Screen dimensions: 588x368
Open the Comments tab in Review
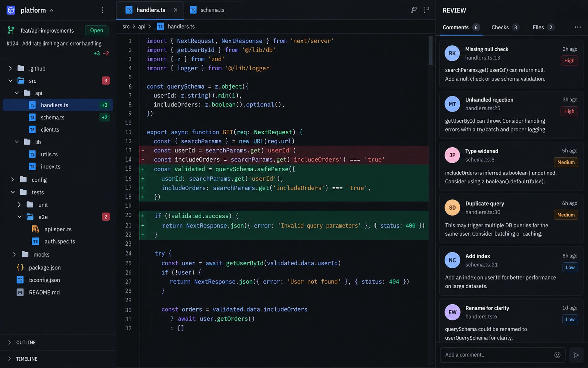pyautogui.click(x=461, y=27)
